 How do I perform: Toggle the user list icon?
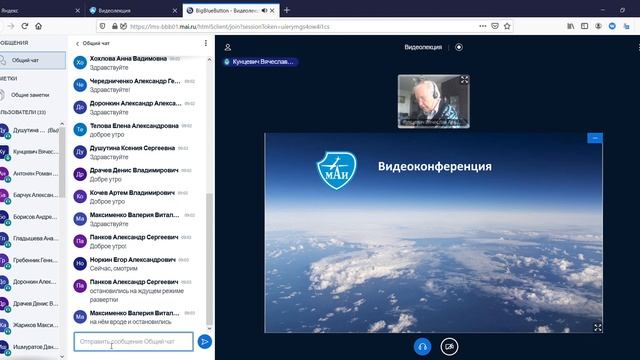228,47
